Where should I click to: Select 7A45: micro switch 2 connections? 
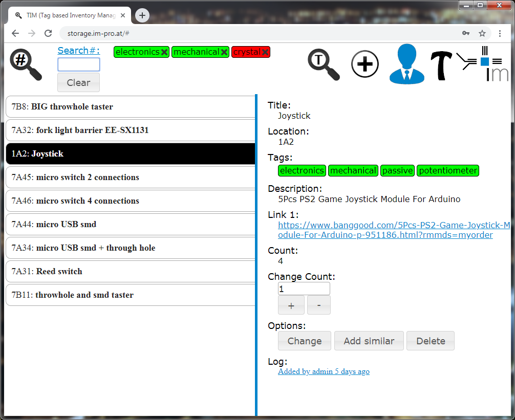pyautogui.click(x=131, y=177)
